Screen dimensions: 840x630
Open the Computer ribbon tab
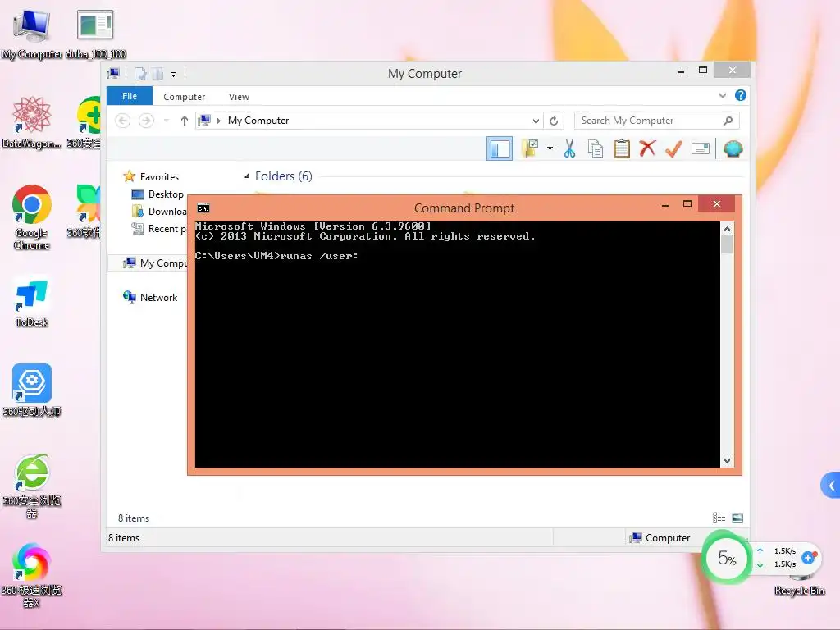[185, 97]
